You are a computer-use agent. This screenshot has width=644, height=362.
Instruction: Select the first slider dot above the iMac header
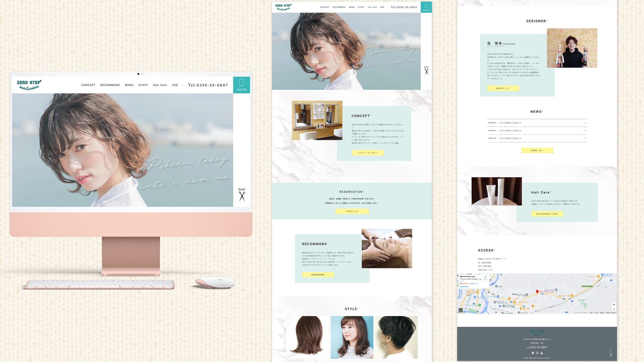(x=138, y=74)
